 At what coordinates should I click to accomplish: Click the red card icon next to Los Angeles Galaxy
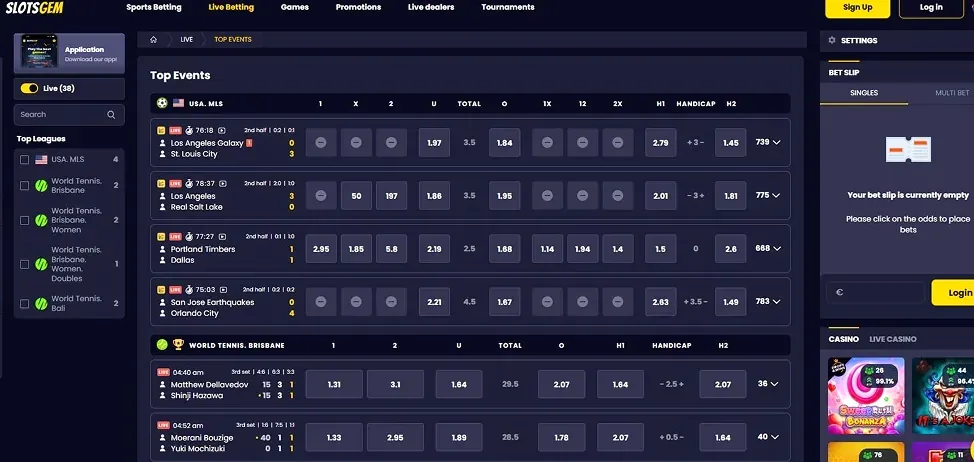[249, 143]
